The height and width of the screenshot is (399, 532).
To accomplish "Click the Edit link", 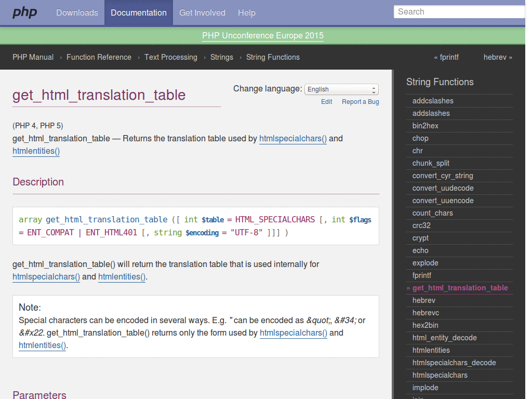I will 326,102.
